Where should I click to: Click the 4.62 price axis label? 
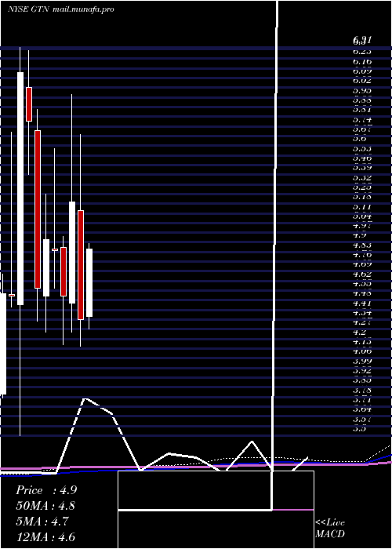[x=362, y=274]
